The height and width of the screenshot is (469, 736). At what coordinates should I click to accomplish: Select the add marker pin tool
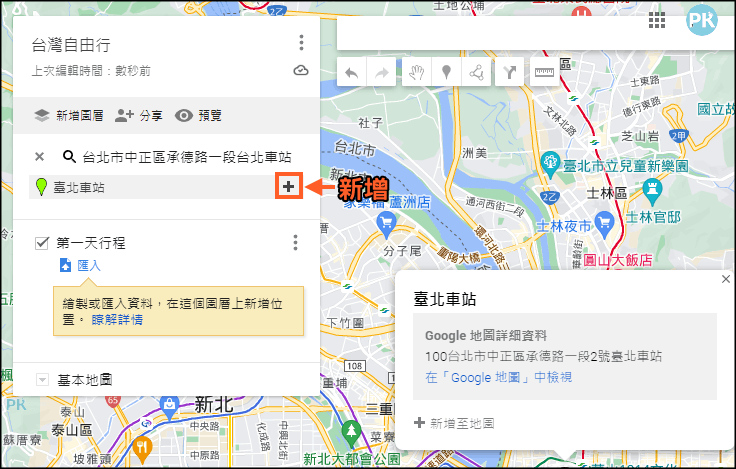click(446, 72)
